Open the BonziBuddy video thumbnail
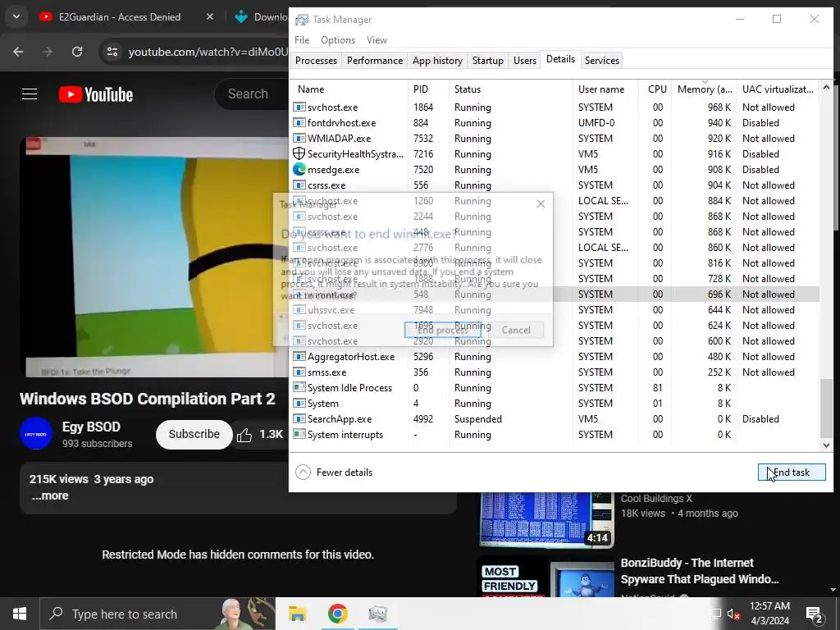This screenshot has width=840, height=630. pyautogui.click(x=546, y=577)
